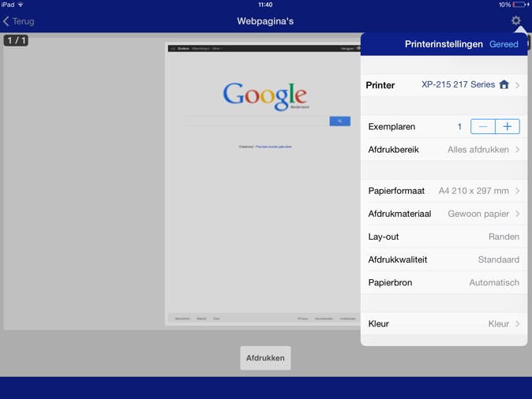This screenshot has height=399, width=532.
Task: Tap the Afdrukken print button
Action: 265,358
